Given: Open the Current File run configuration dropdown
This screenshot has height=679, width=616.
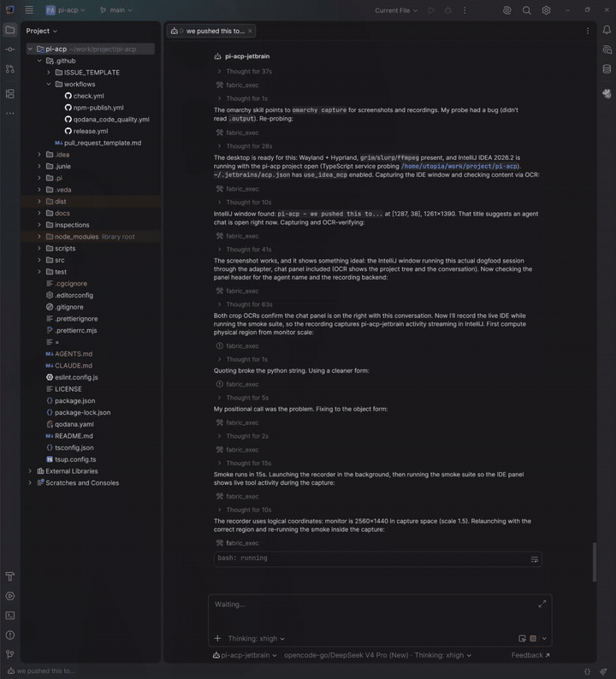Looking at the screenshot, I should (396, 10).
